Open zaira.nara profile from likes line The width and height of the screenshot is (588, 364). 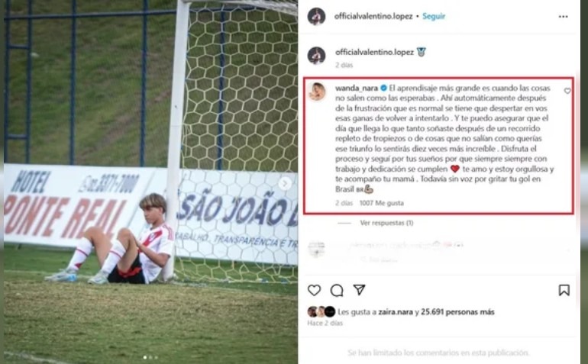click(x=396, y=312)
